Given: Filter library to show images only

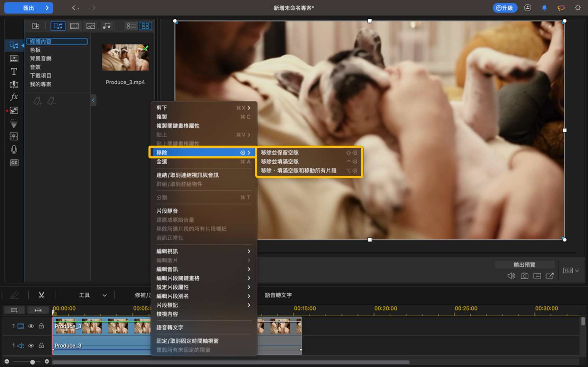Looking at the screenshot, I should click(91, 26).
